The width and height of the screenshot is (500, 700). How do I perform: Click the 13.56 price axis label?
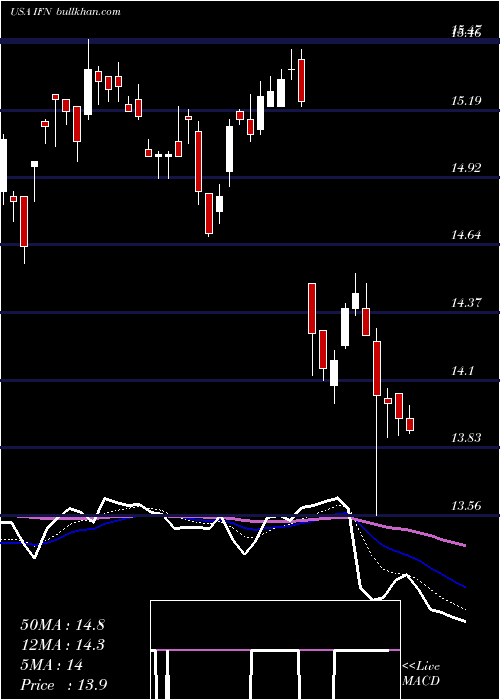[x=466, y=506]
